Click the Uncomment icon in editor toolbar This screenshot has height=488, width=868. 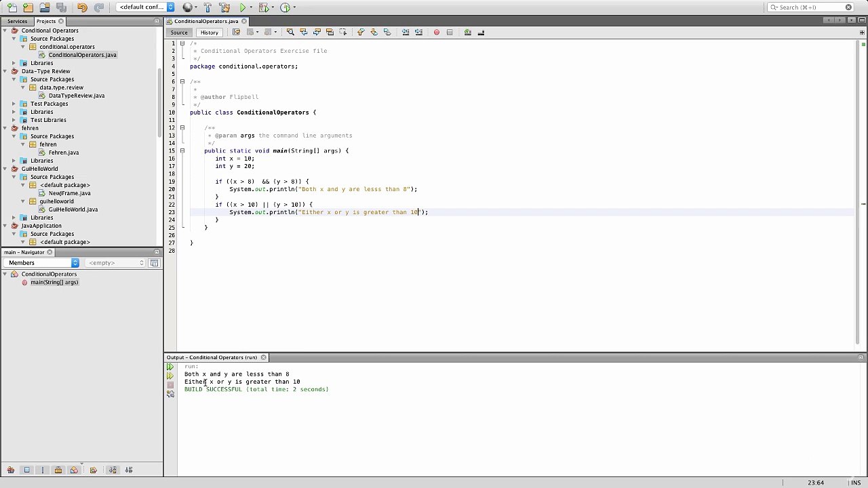tap(481, 32)
